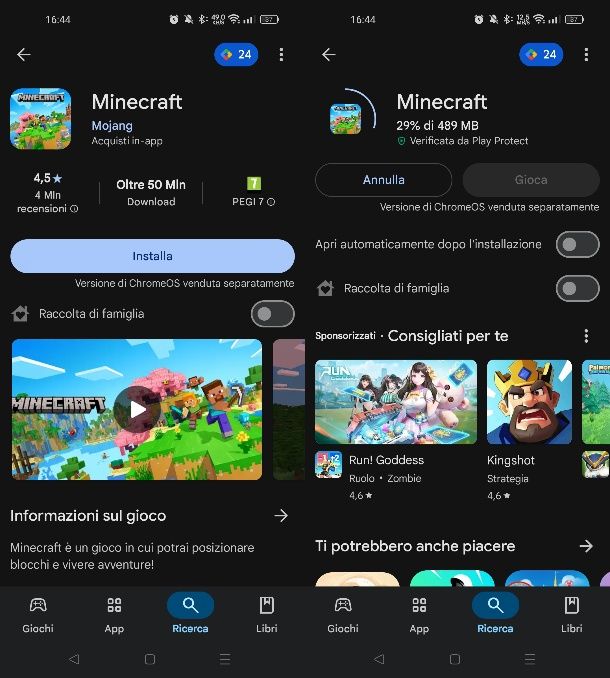Open the second Minecraft screenshot thumbnail
The height and width of the screenshot is (678, 610).
[x=289, y=409]
